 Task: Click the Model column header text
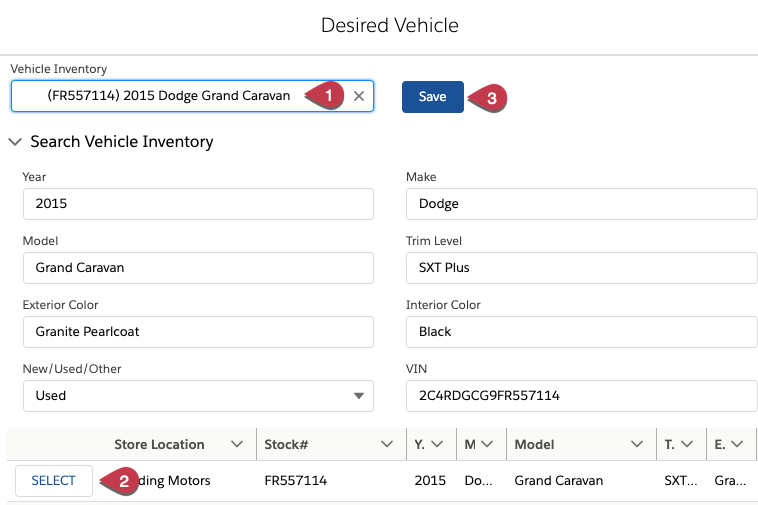(x=534, y=445)
